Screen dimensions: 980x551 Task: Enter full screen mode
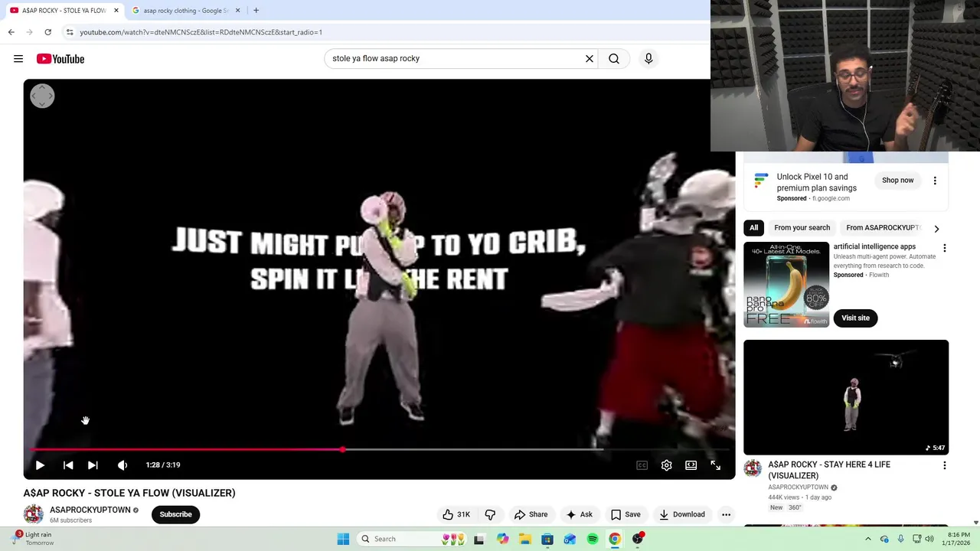coord(716,465)
